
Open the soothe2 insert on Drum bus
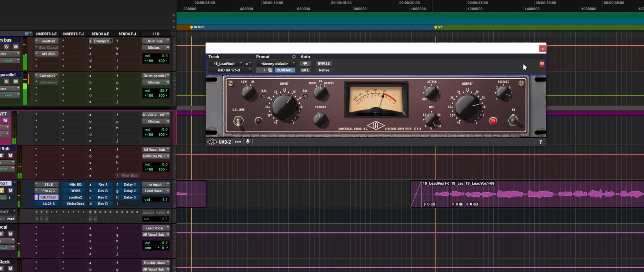coord(48,41)
